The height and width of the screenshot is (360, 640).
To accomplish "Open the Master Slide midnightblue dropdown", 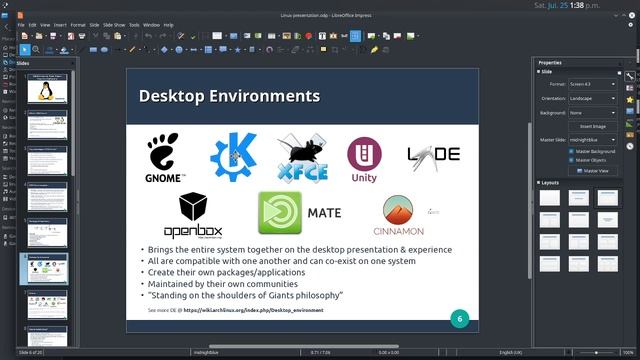I will 593,140.
